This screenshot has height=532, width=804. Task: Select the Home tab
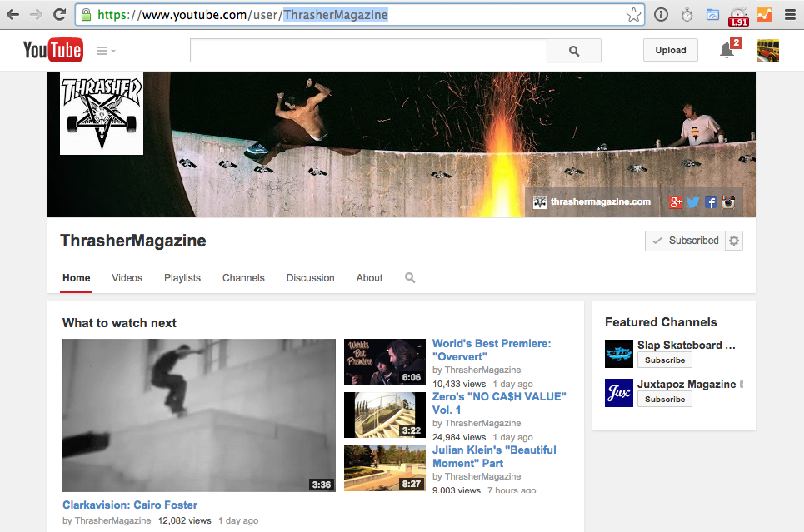point(77,278)
